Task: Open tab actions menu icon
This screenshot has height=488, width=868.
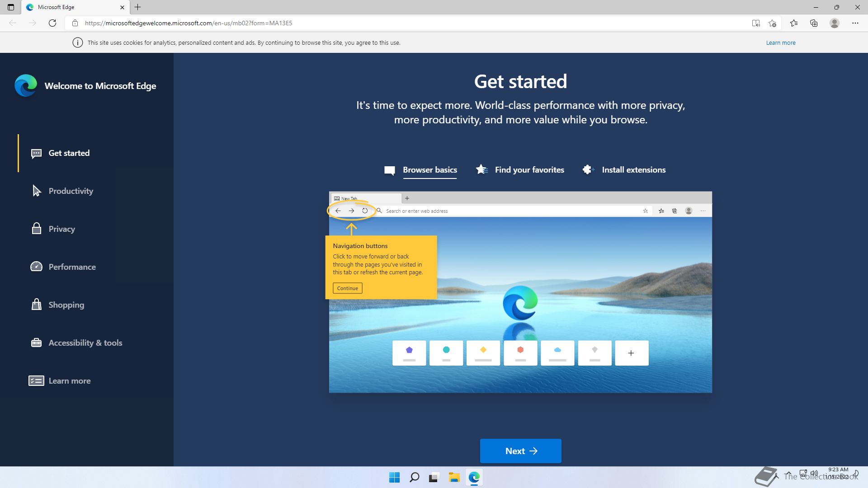Action: [11, 7]
